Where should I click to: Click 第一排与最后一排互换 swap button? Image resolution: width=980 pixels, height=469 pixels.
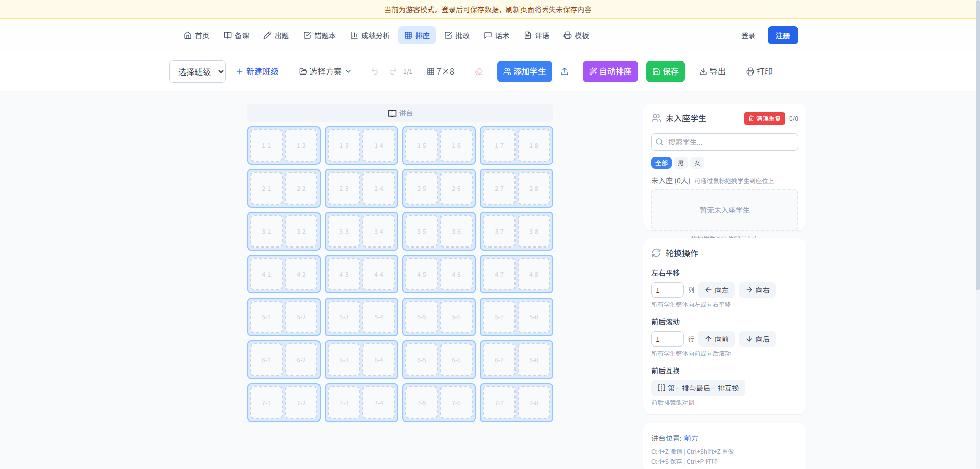698,388
